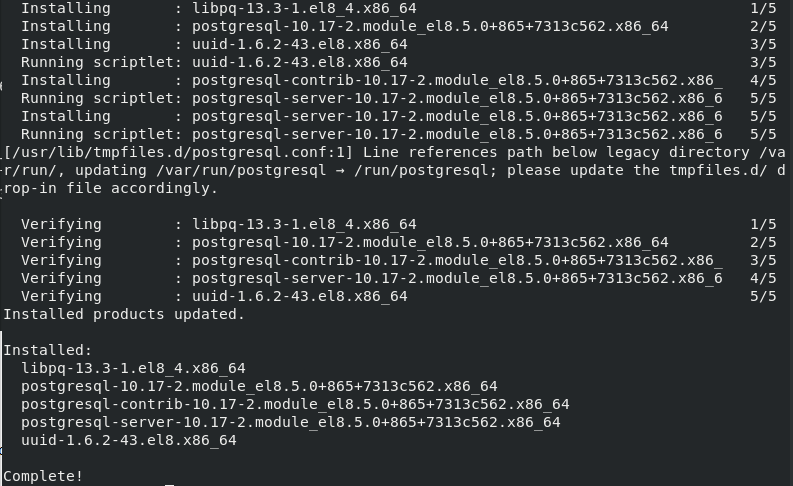Click 'rop-in file accordingly.' warning line

point(110,188)
